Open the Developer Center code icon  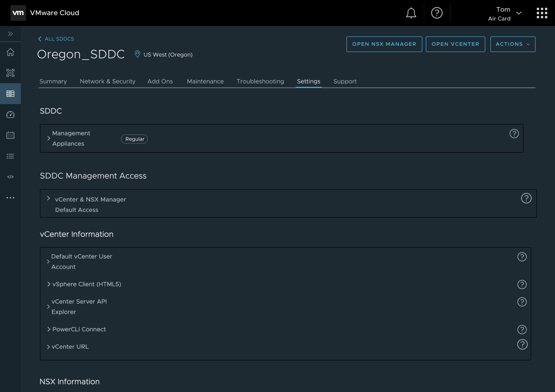click(10, 177)
